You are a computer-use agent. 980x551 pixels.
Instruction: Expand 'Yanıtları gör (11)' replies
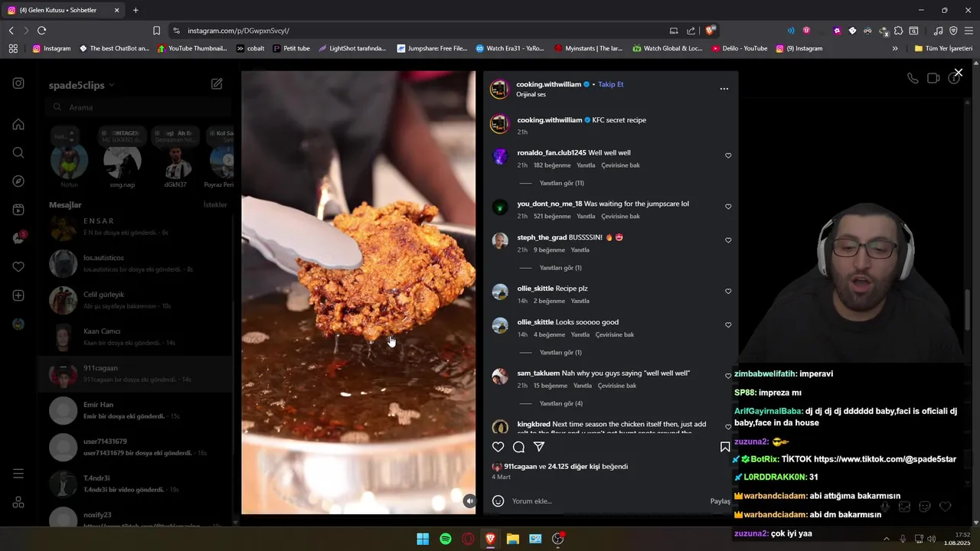tap(561, 184)
